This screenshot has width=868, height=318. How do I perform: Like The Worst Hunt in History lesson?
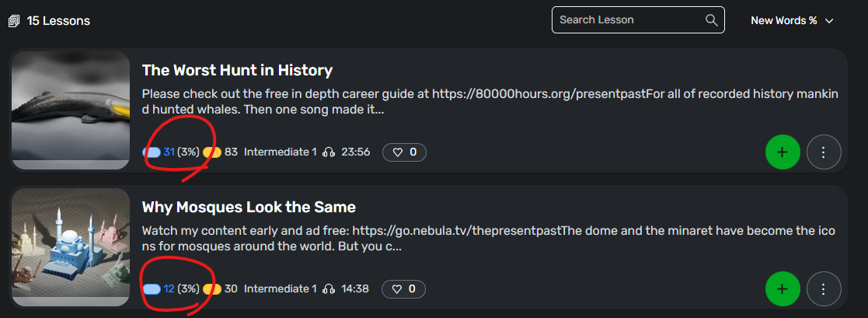point(404,152)
